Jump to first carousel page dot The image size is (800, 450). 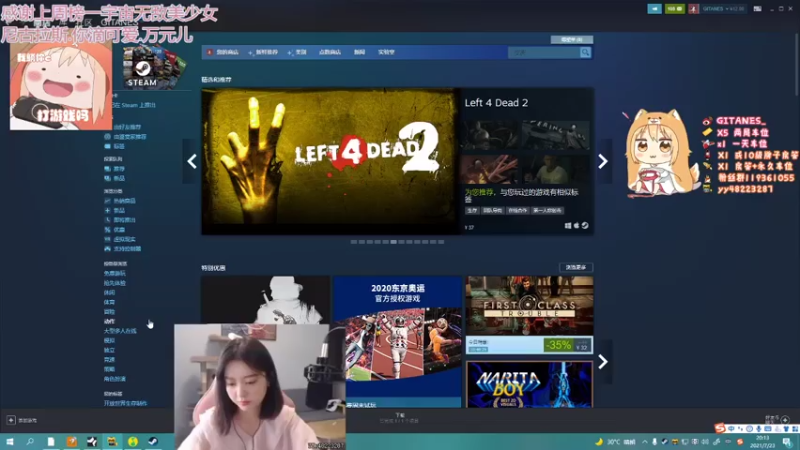click(x=354, y=242)
